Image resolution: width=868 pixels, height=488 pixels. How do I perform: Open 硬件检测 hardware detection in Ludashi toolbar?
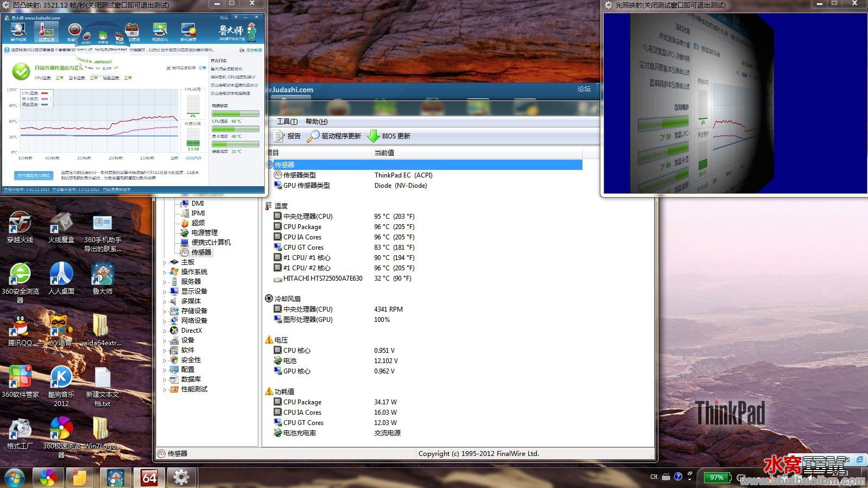click(18, 33)
